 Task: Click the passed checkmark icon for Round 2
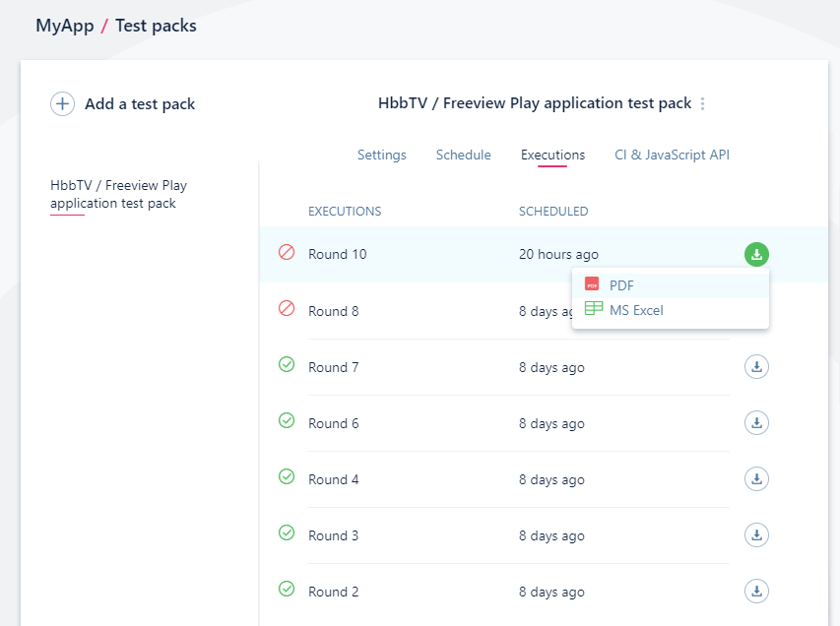287,589
